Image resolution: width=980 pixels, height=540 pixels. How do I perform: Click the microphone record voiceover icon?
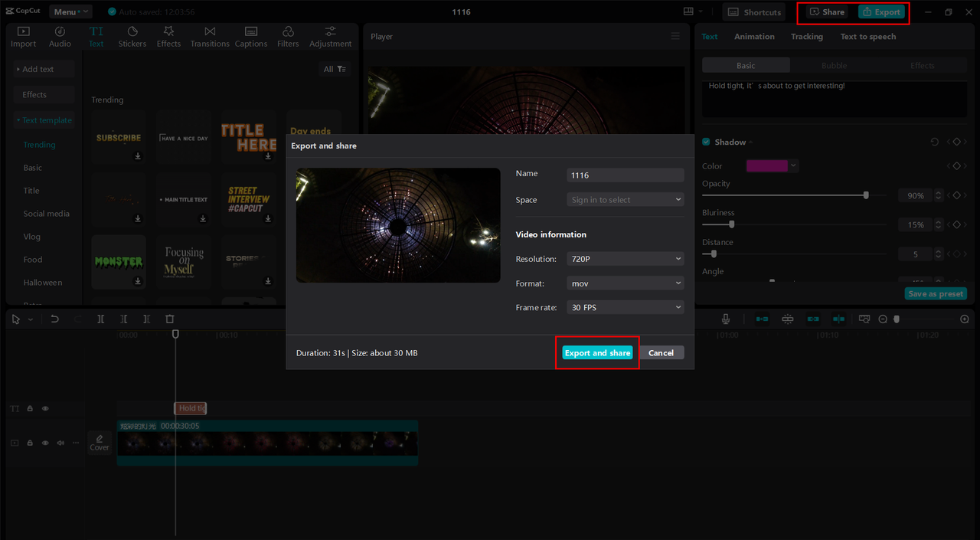pos(726,319)
